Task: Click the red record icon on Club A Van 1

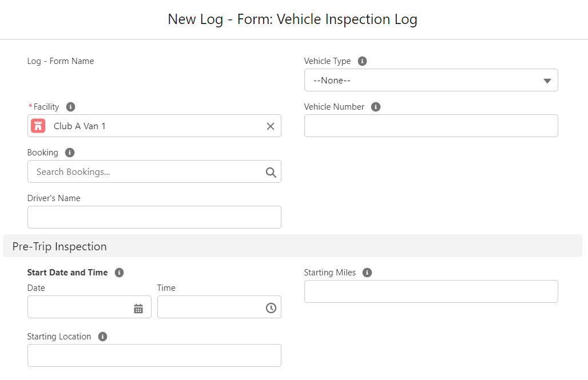Action: [x=38, y=126]
